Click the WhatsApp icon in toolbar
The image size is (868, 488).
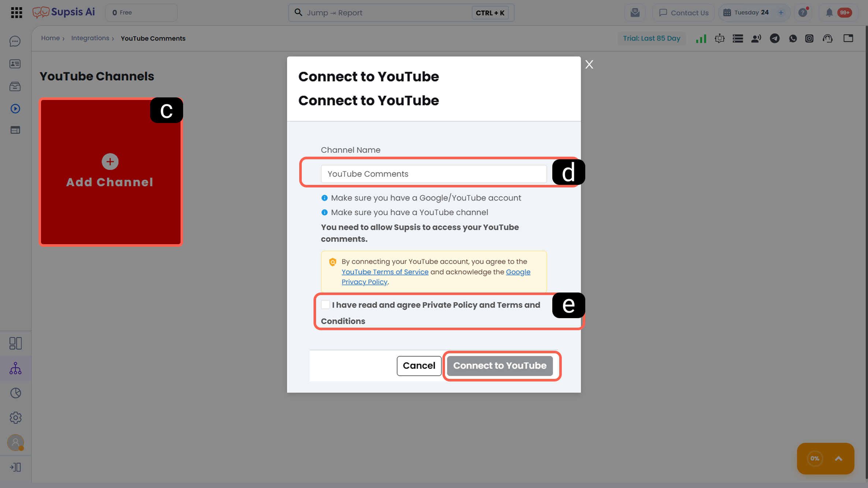[x=793, y=38]
